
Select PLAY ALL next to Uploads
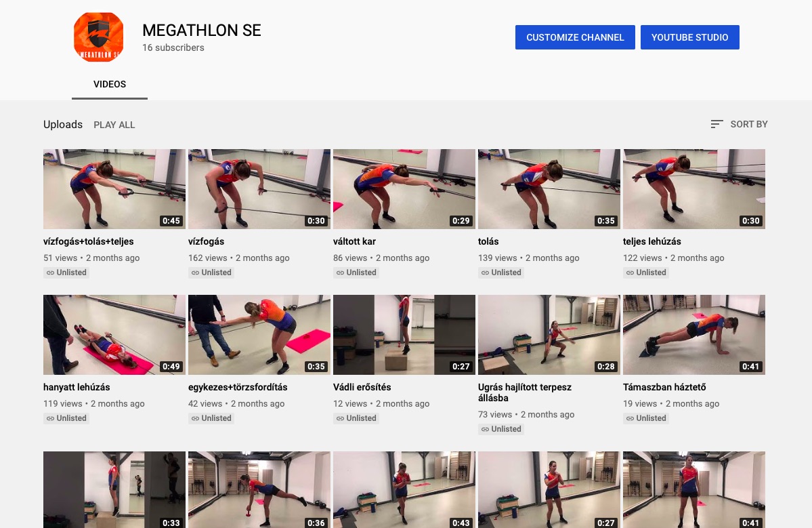pos(114,125)
